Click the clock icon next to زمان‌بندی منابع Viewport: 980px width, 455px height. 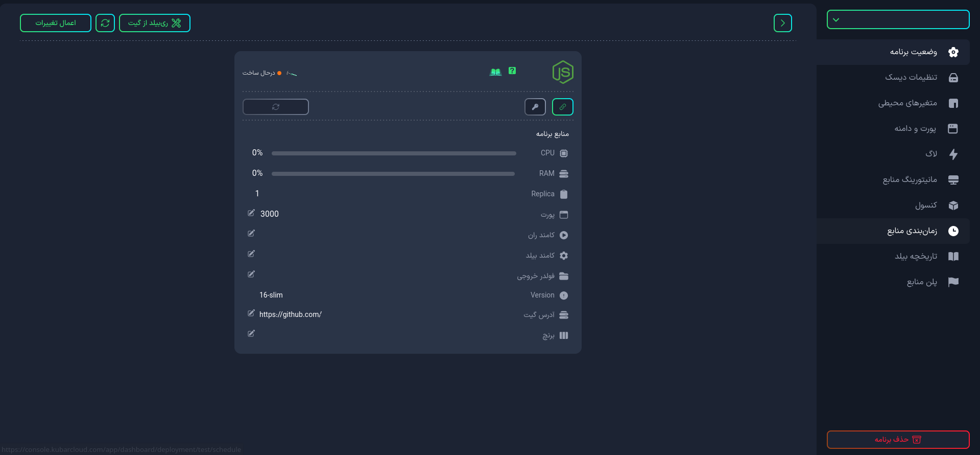(x=953, y=231)
